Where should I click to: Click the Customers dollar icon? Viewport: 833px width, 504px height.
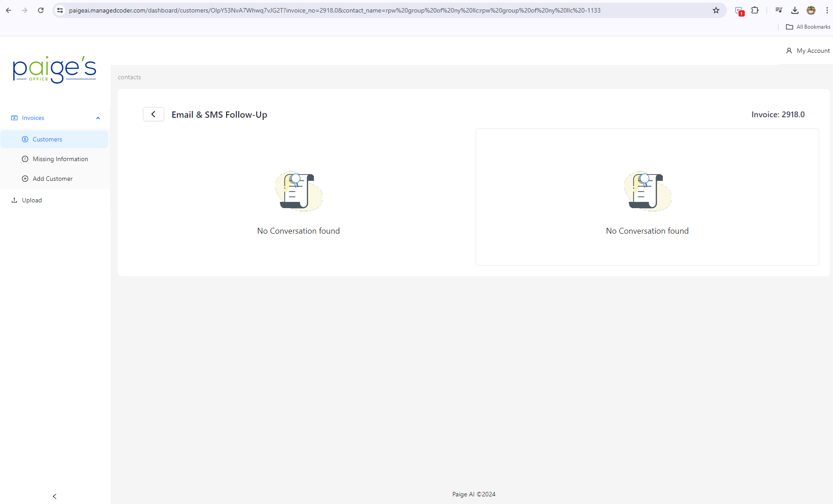(25, 139)
